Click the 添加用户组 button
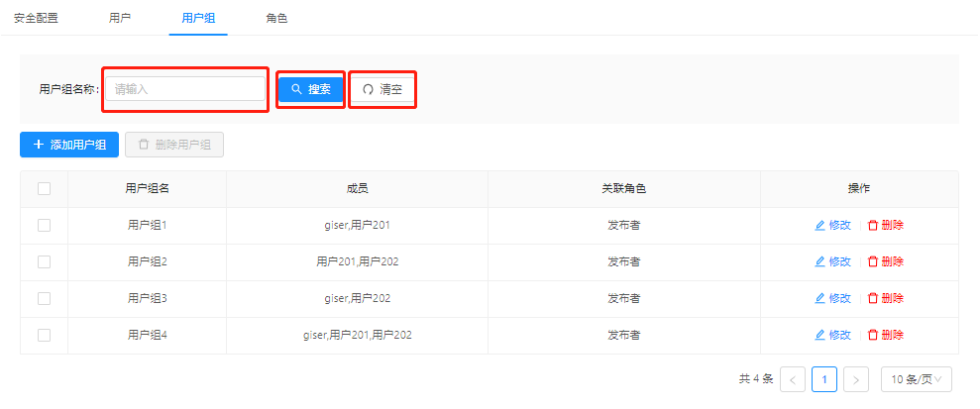This screenshot has width=980, height=409. tap(69, 145)
